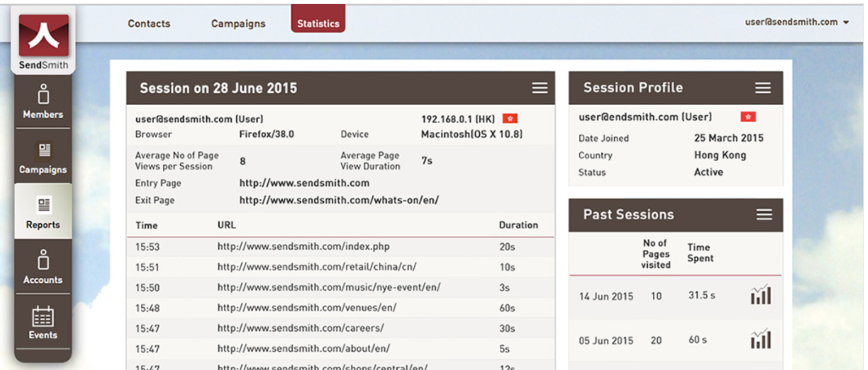The height and width of the screenshot is (370, 868).
Task: Open the careers URL
Action: coord(301,328)
